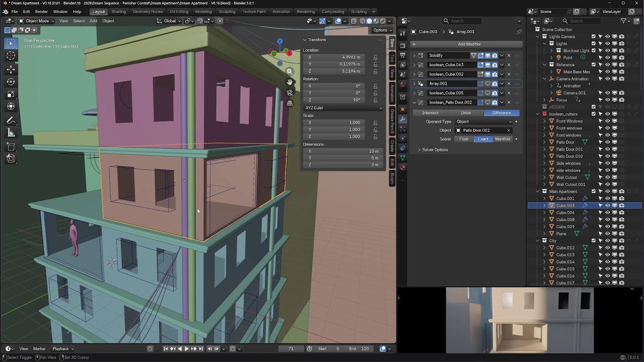Click the Add Modifier button
644x362 pixels.
click(x=466, y=44)
